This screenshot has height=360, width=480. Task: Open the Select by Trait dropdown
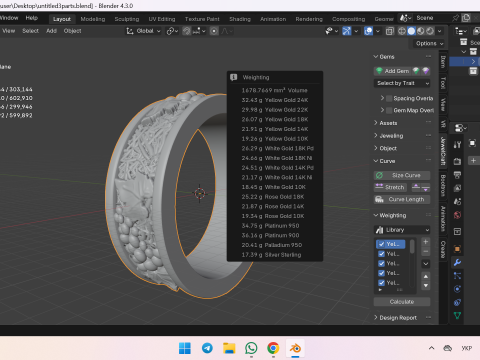point(402,83)
